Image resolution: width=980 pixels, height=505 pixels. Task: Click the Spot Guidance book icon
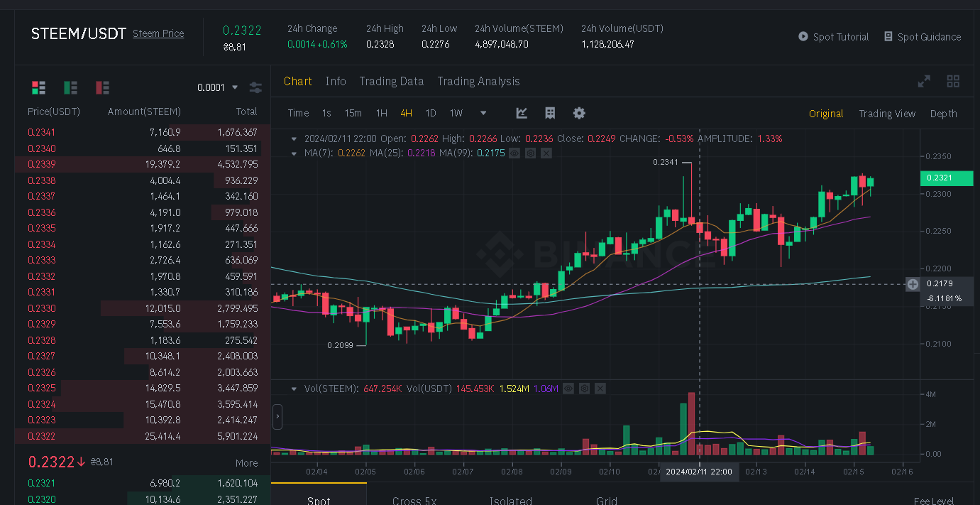pyautogui.click(x=888, y=36)
